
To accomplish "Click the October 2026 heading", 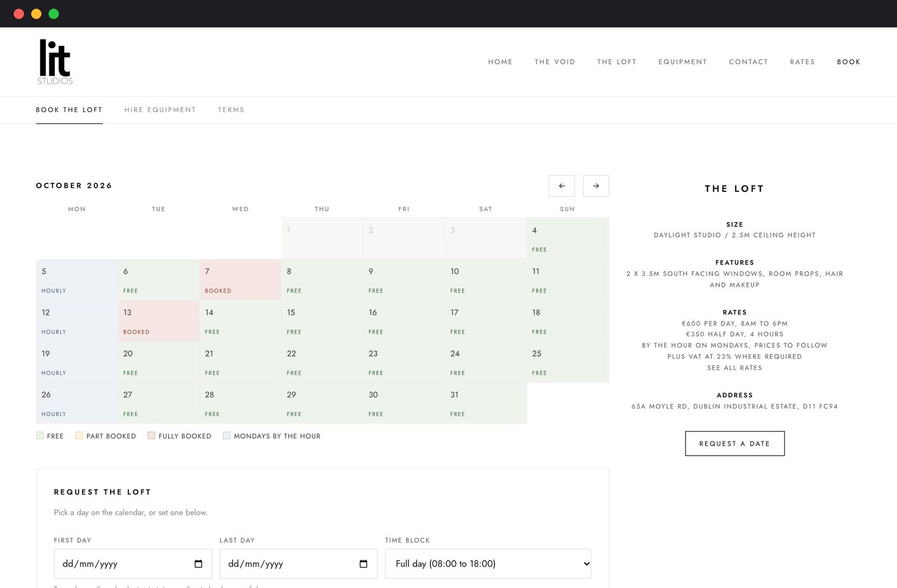I will [74, 186].
